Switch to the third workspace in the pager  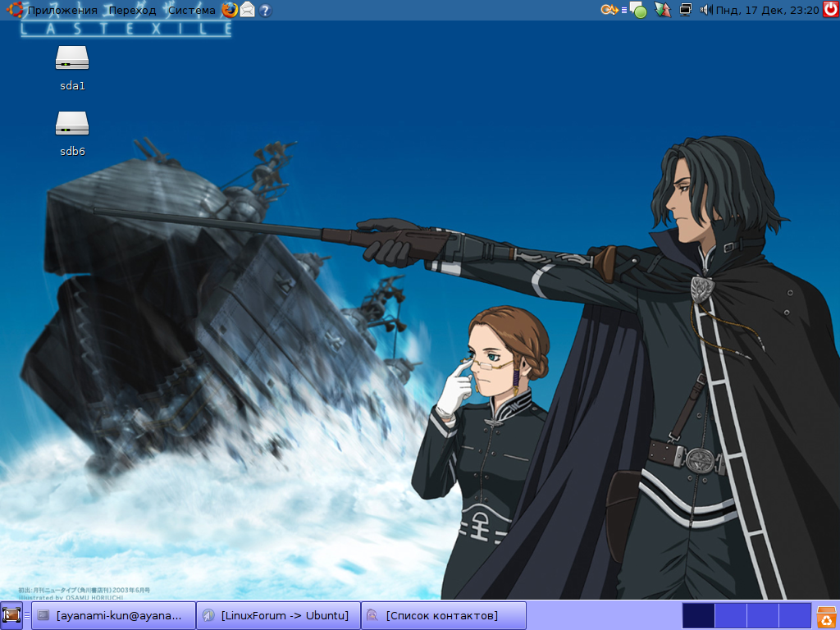coord(762,615)
